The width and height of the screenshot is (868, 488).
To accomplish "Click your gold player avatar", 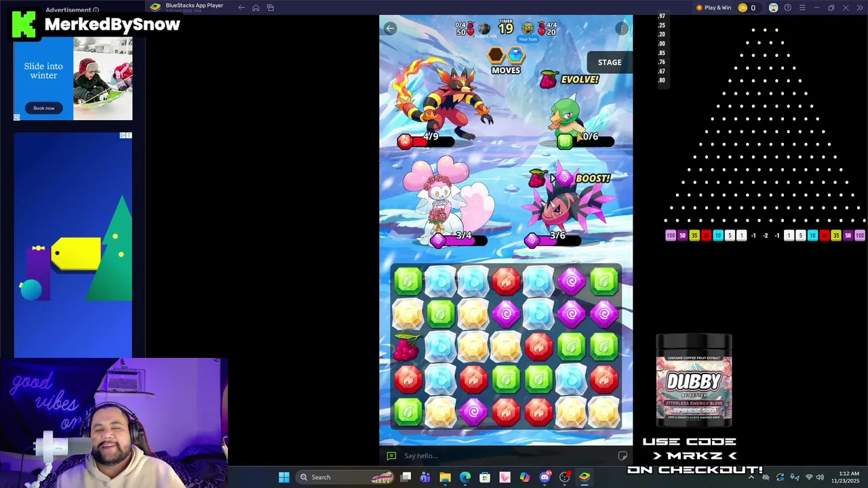I will (528, 28).
